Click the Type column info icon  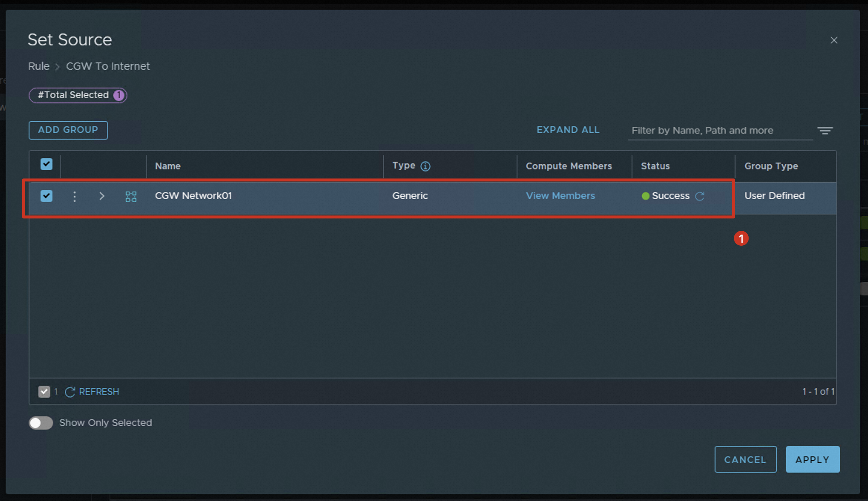pos(425,166)
